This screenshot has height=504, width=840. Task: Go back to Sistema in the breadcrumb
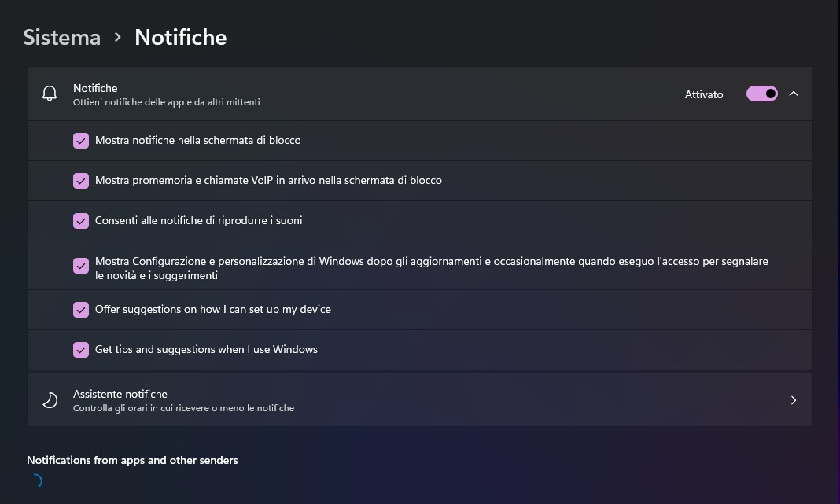click(62, 37)
